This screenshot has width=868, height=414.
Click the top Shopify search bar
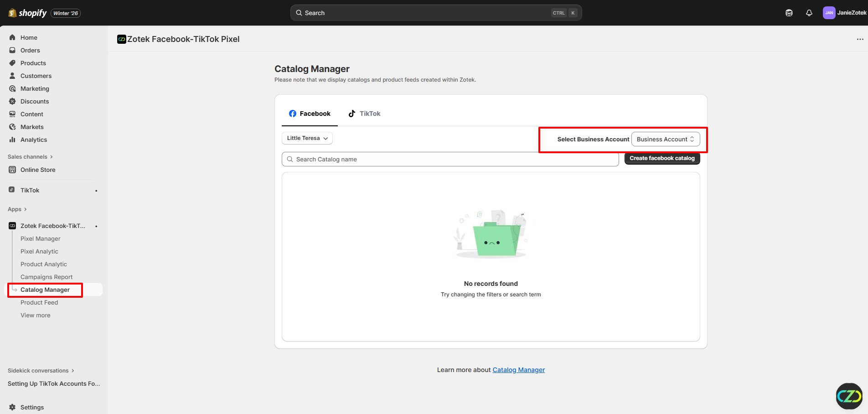click(x=436, y=13)
